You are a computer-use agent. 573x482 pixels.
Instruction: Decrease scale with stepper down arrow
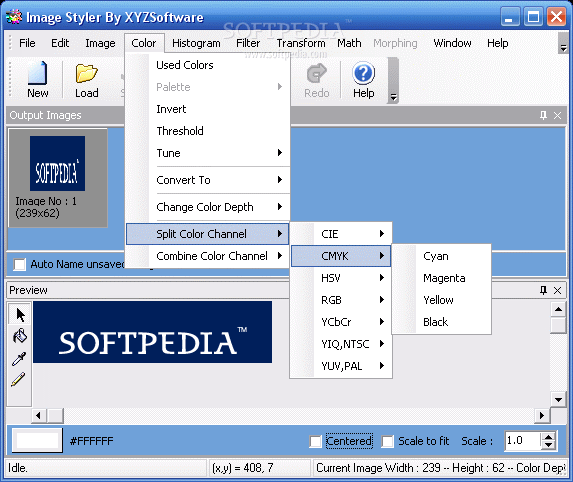pos(548,445)
